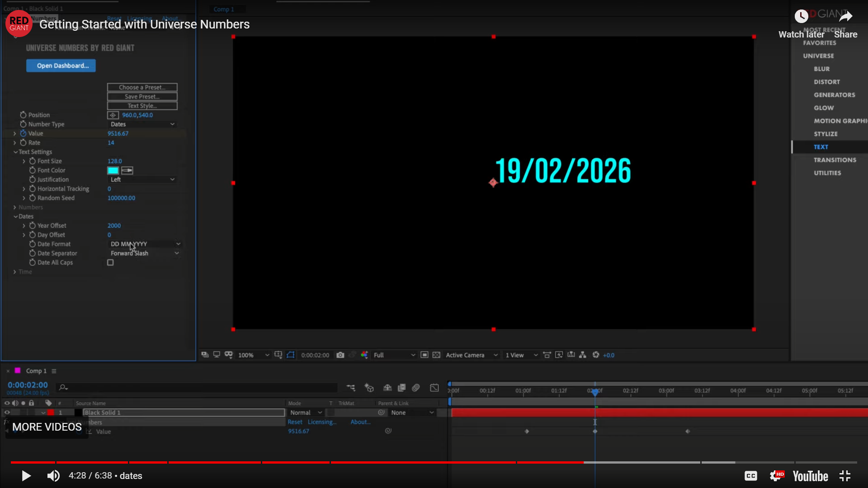Toggle the transparency grid icon
This screenshot has height=488, width=868.
click(436, 355)
